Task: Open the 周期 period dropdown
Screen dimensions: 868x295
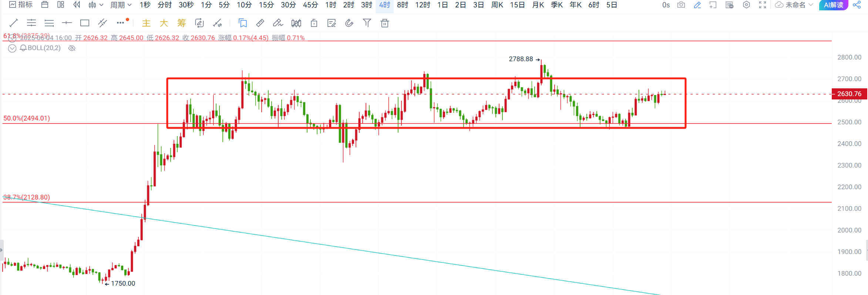Action: click(121, 5)
